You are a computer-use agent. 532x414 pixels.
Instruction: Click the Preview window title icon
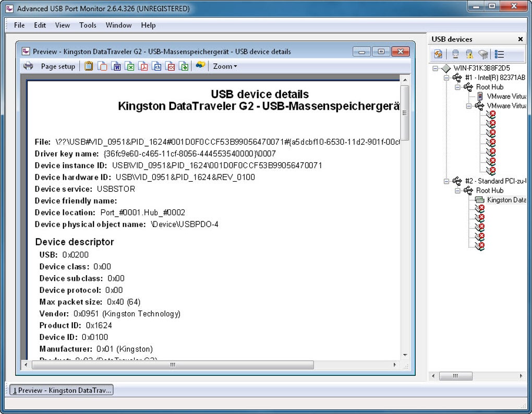point(26,51)
